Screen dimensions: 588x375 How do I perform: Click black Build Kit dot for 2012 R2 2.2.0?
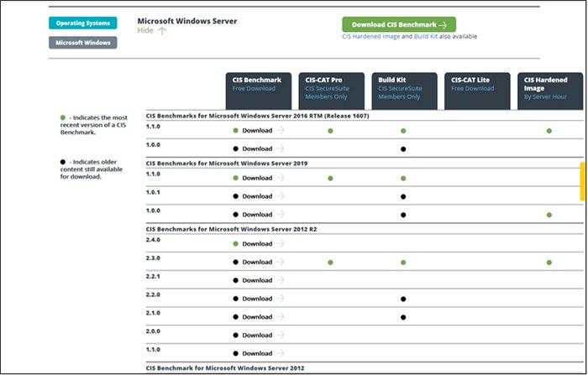click(x=403, y=299)
